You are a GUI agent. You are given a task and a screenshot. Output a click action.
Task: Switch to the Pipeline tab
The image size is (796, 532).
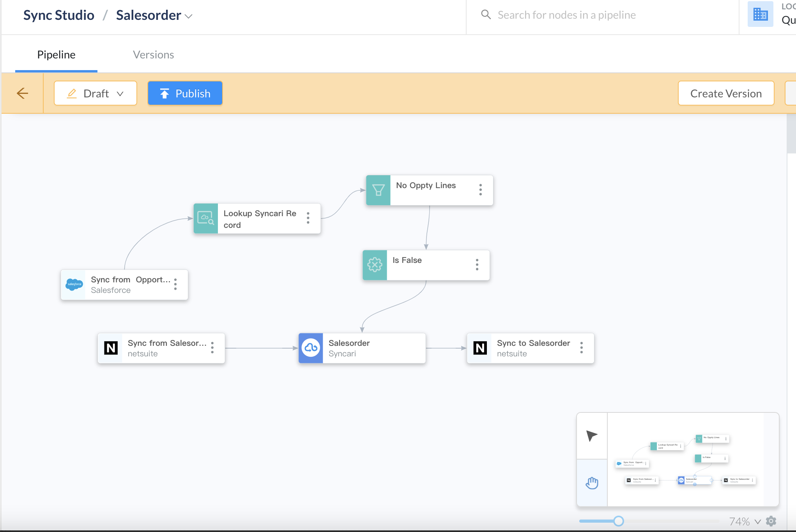[56, 55]
